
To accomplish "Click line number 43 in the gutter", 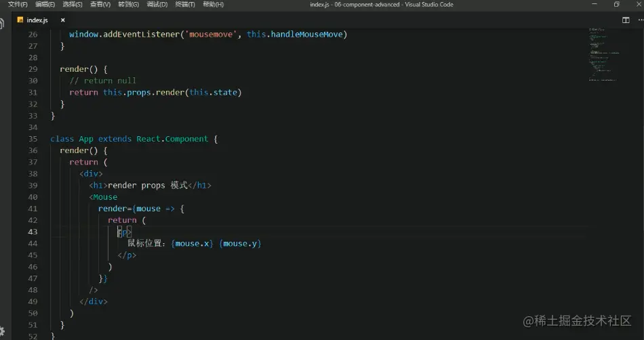I will point(33,232).
